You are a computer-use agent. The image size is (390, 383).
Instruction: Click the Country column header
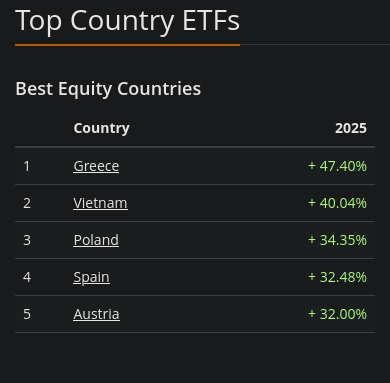point(102,128)
